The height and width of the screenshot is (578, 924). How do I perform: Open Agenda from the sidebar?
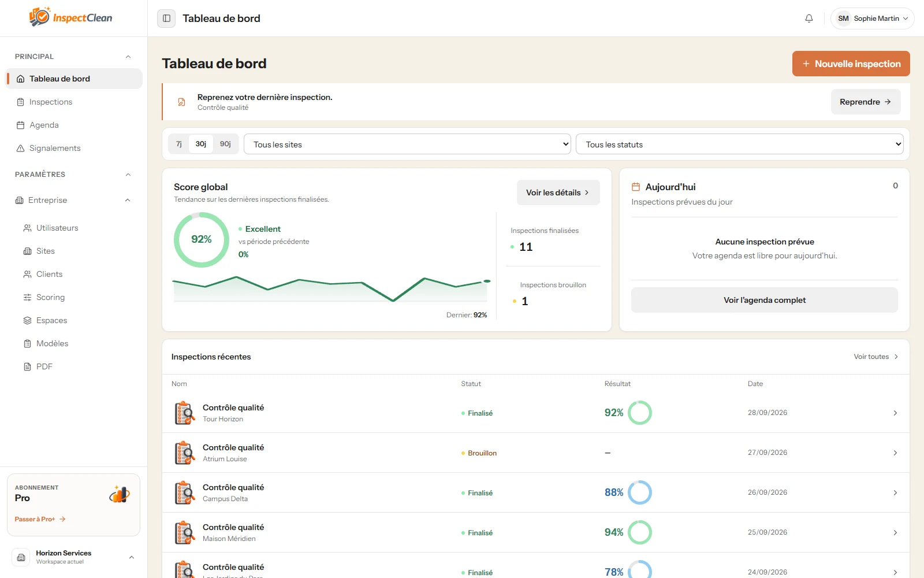(x=74, y=125)
